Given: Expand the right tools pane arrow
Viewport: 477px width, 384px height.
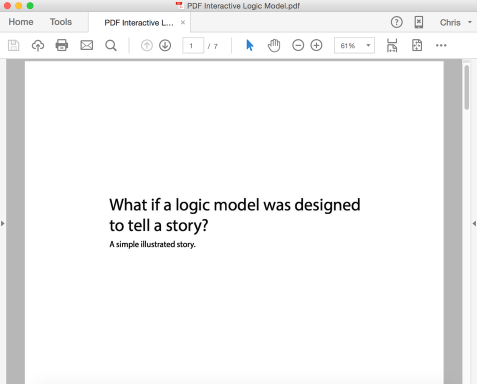Looking at the screenshot, I should 474,223.
